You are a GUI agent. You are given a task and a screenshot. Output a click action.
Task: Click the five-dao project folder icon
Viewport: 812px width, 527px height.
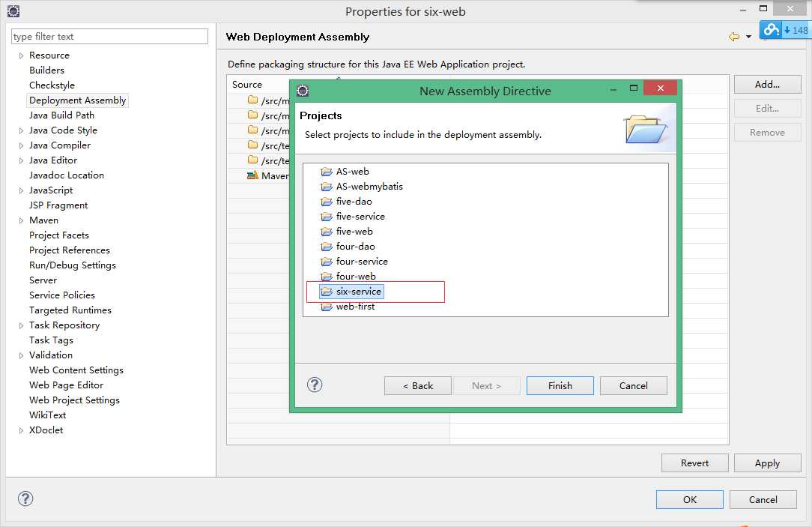[327, 202]
